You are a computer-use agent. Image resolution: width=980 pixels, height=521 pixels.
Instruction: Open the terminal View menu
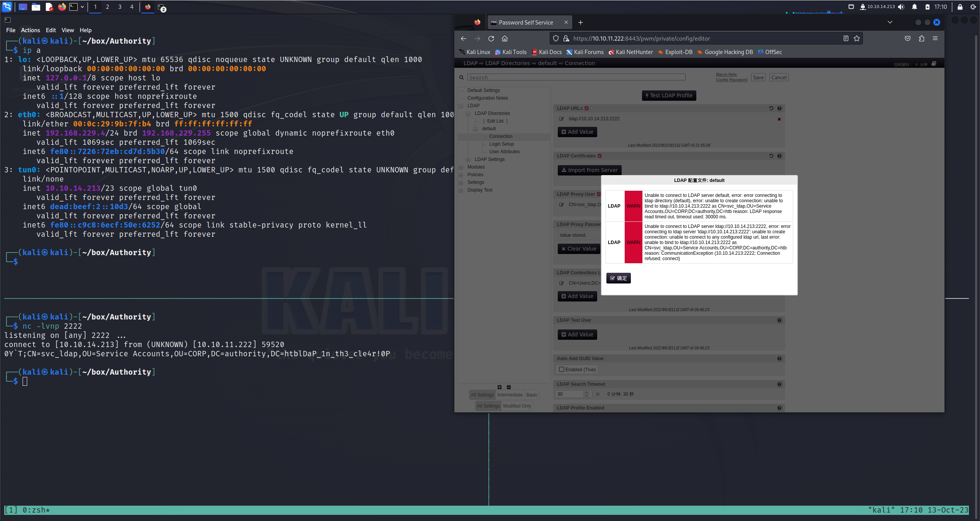click(67, 30)
